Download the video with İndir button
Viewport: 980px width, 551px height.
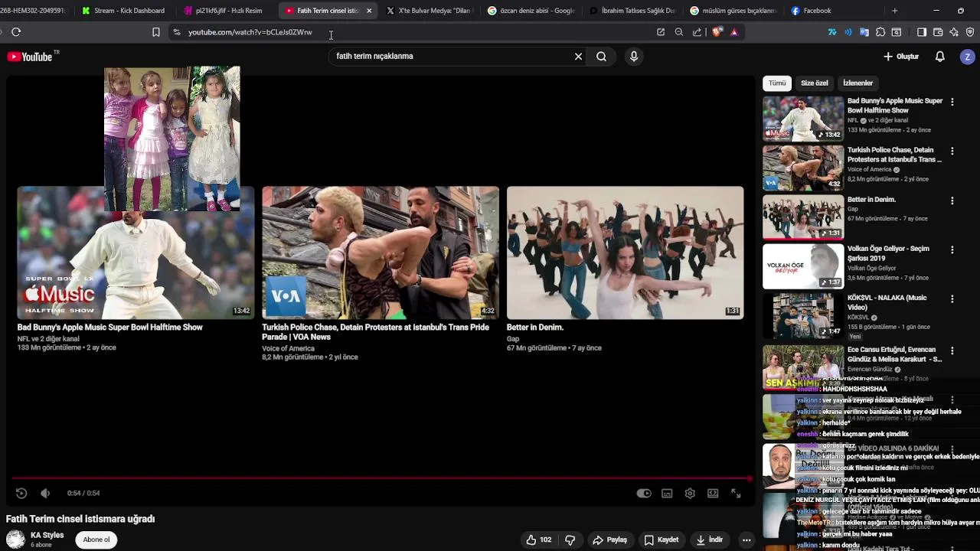(x=709, y=540)
